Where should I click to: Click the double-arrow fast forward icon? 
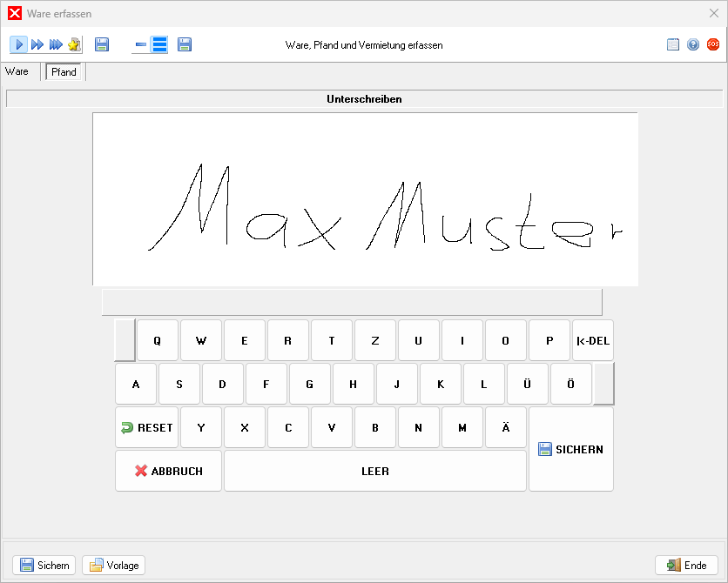tap(37, 44)
